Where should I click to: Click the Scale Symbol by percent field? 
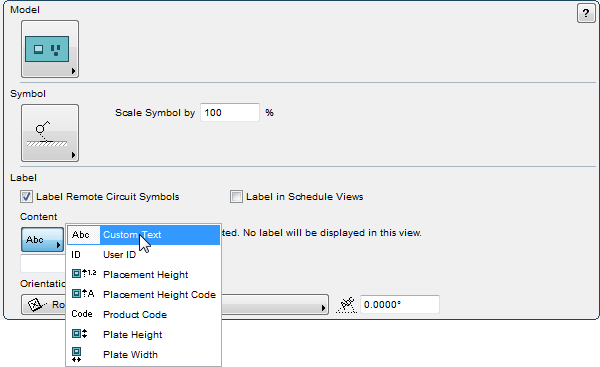(230, 113)
